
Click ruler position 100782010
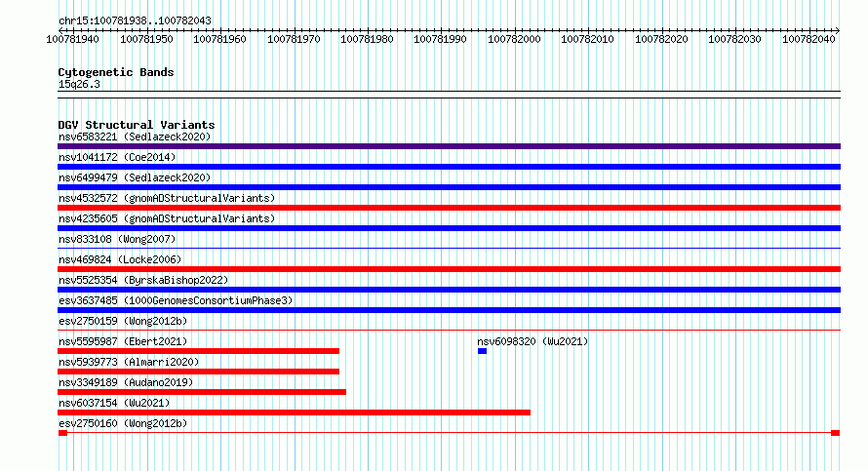pyautogui.click(x=587, y=39)
